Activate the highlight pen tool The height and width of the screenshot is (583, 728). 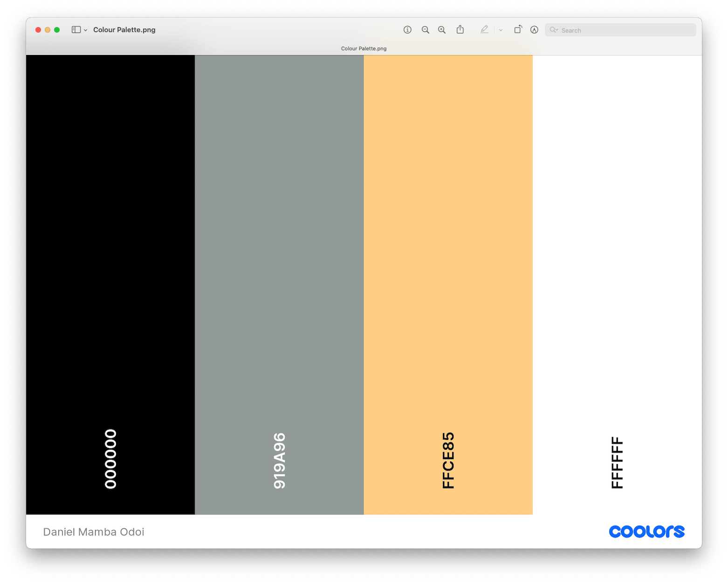point(484,29)
